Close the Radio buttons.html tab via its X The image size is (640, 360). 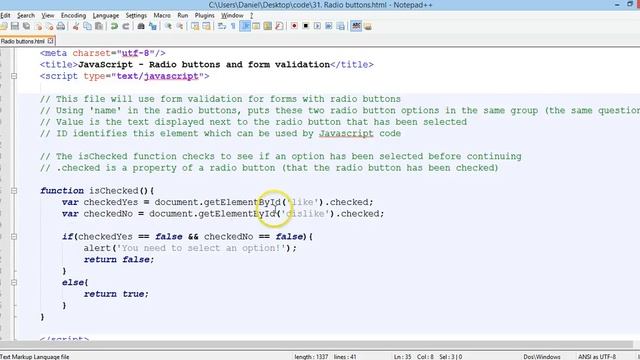click(x=51, y=41)
